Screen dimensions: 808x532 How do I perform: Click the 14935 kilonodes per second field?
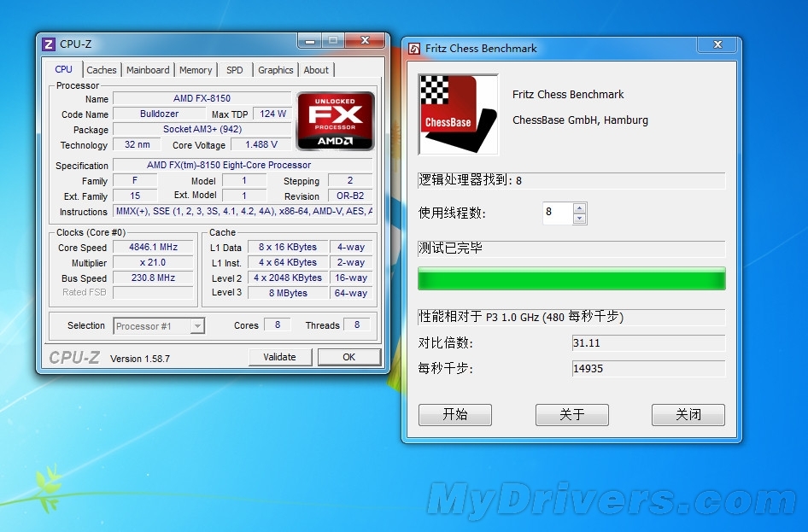pyautogui.click(x=648, y=369)
